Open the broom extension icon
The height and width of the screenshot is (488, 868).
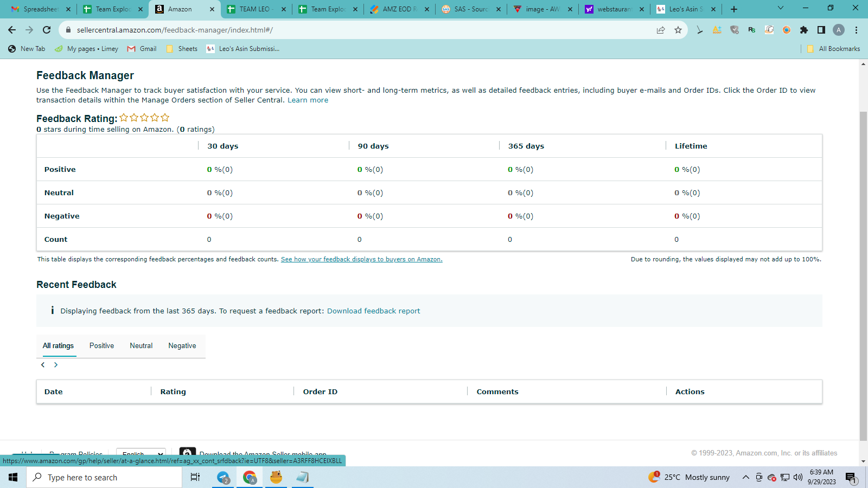point(700,30)
